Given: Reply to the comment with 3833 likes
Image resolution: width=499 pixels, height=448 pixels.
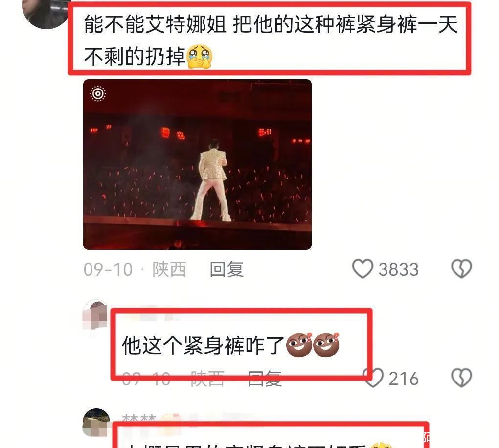Looking at the screenshot, I should coord(227,269).
